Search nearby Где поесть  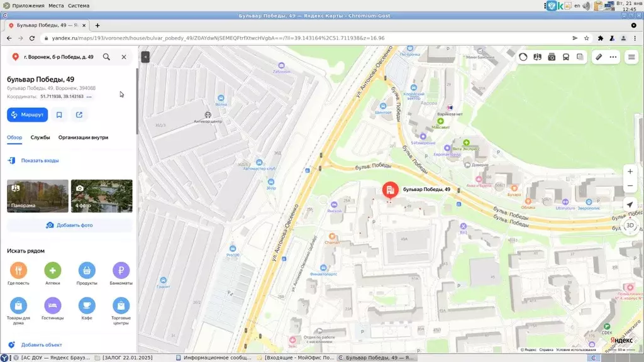point(18,274)
